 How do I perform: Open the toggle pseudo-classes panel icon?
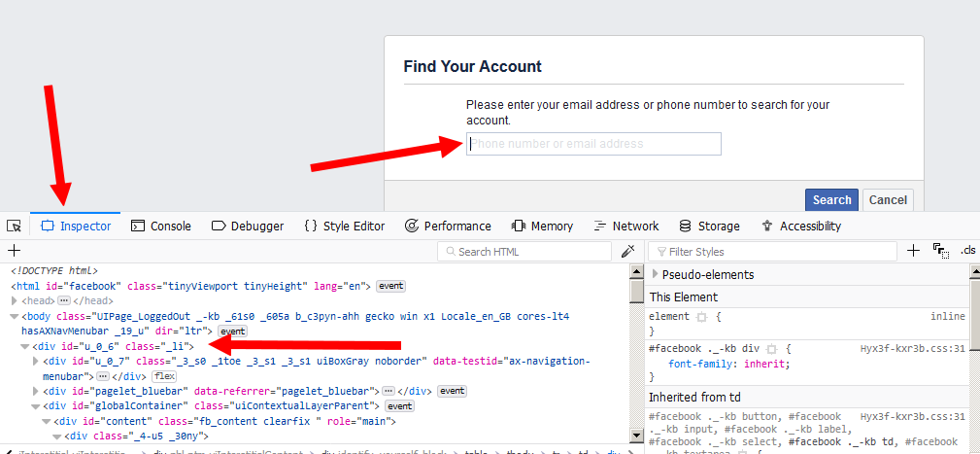939,251
